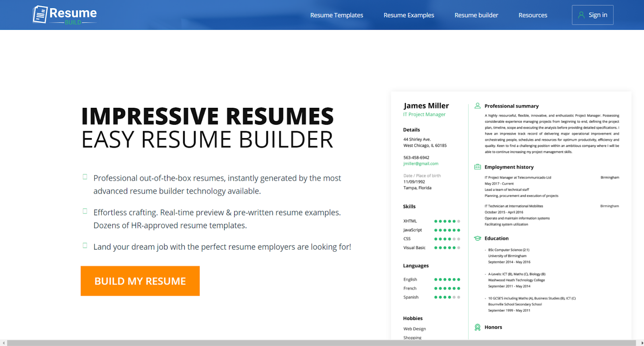
Task: Click the '44 Shirley Ave.' address line
Action: tap(417, 140)
